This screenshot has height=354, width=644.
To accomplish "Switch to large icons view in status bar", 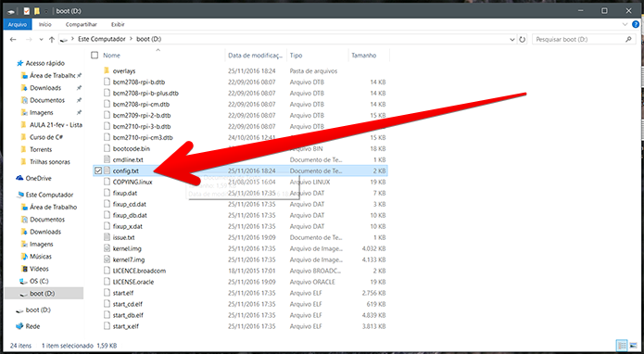I will pos(632,346).
